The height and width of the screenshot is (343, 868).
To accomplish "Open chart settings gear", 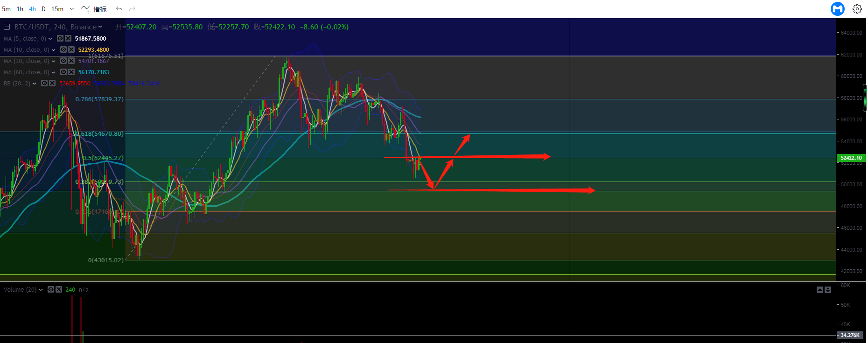I will click(x=857, y=9).
